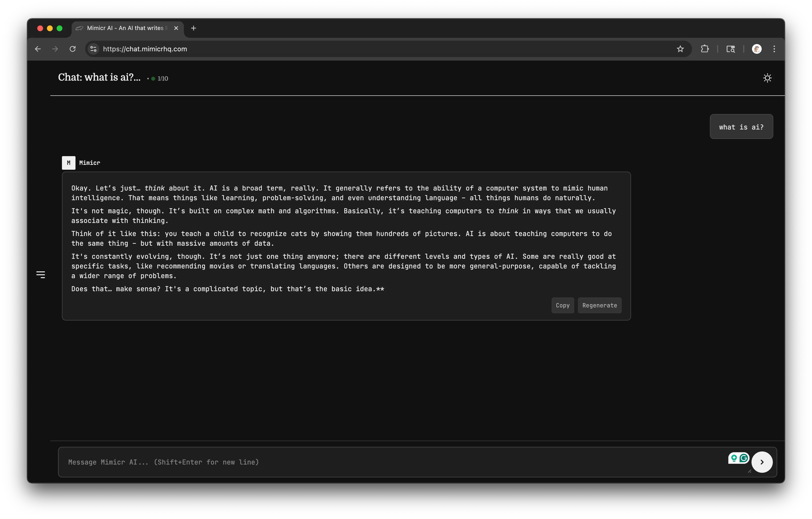Click the tab favicon for Mimicr AI

[79, 28]
